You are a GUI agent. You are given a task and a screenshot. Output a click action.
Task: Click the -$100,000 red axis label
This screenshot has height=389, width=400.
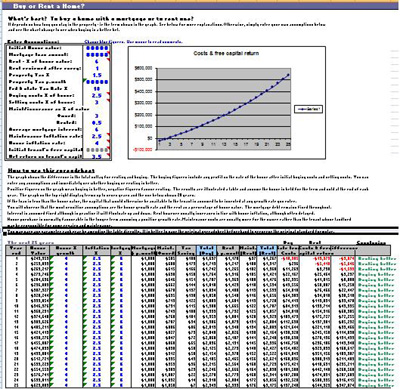point(142,150)
